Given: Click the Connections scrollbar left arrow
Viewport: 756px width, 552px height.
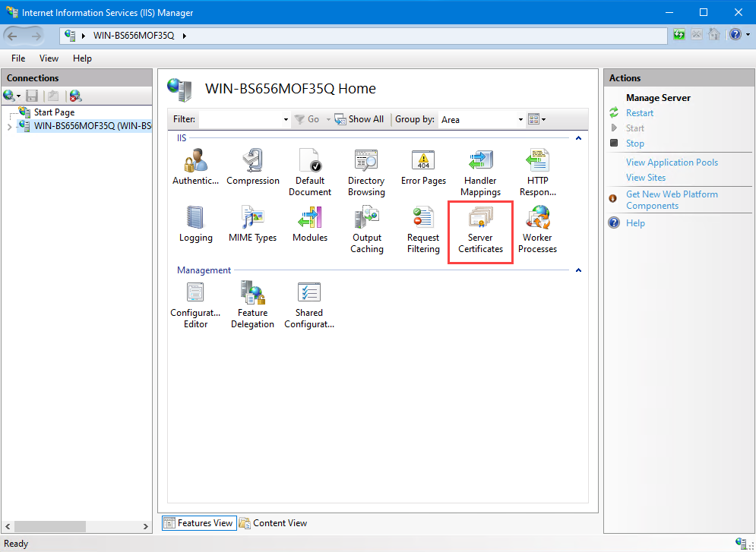Looking at the screenshot, I should point(8,526).
